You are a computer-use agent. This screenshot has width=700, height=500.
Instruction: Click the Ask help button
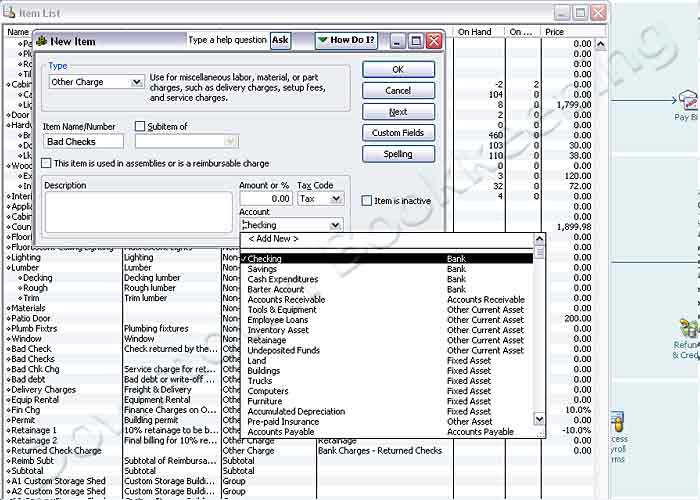280,40
